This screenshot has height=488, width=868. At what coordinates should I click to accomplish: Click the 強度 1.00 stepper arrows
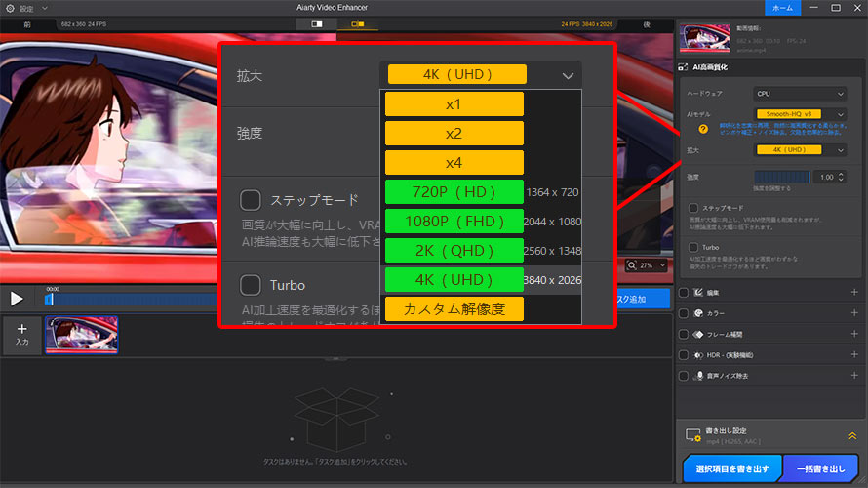coord(841,178)
